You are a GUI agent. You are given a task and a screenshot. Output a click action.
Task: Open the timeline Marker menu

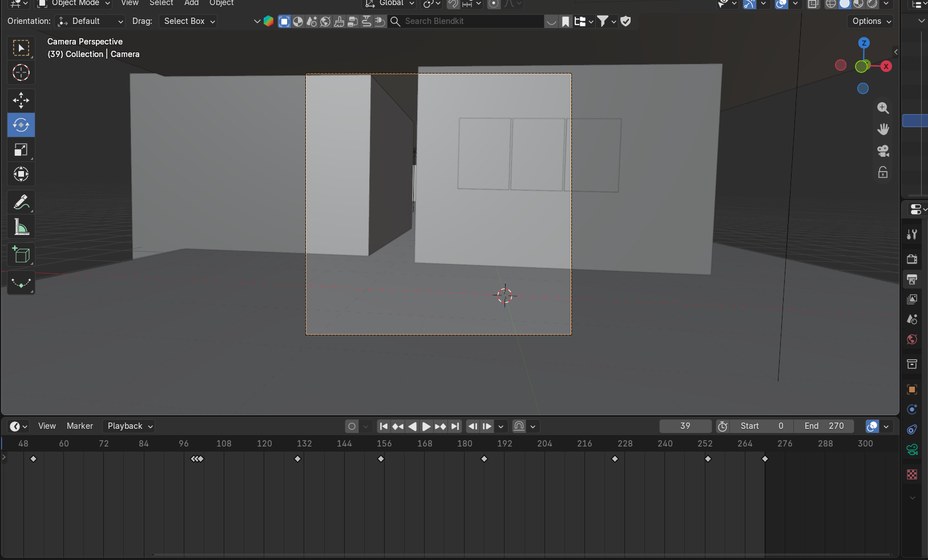tap(80, 426)
